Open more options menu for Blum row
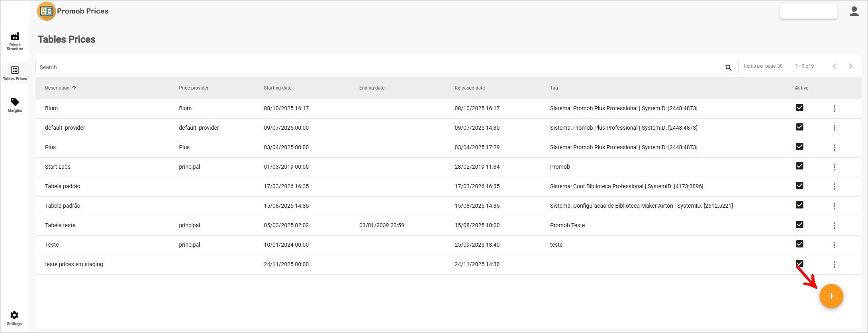The image size is (868, 333). 835,109
